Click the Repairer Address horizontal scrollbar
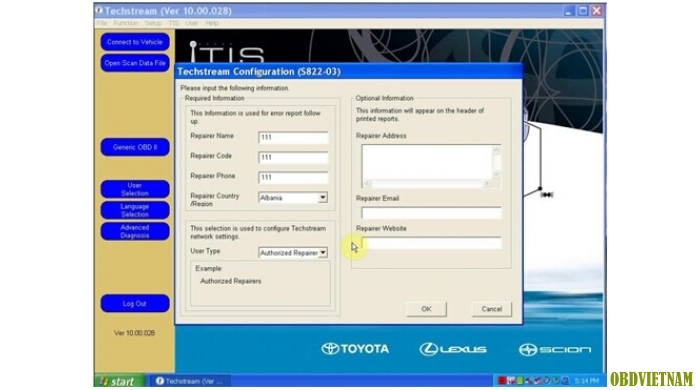 point(427,183)
